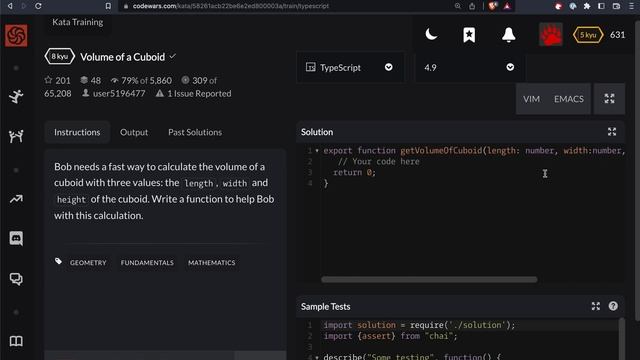Click the Volume of a Cuboid title

pos(122,57)
